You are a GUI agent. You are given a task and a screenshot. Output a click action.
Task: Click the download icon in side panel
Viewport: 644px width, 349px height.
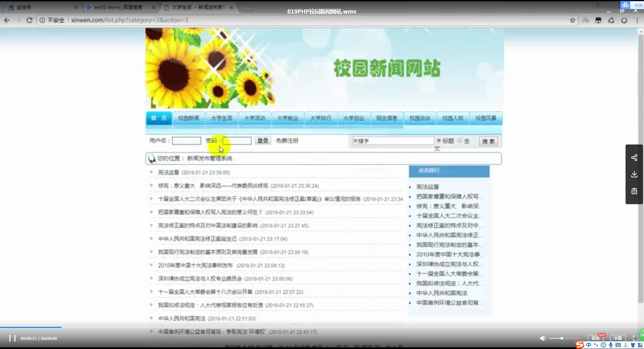[x=634, y=174]
